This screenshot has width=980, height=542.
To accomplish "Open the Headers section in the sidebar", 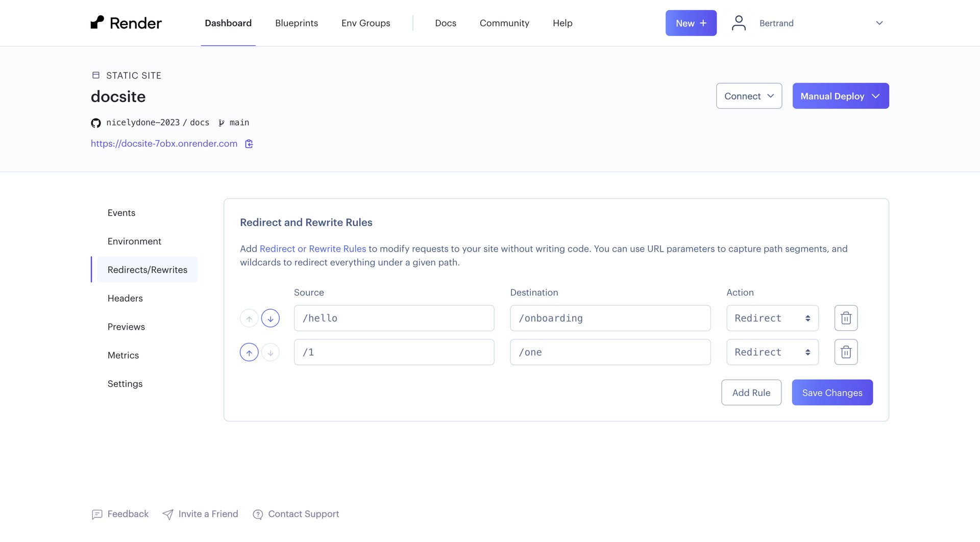I will (x=125, y=298).
